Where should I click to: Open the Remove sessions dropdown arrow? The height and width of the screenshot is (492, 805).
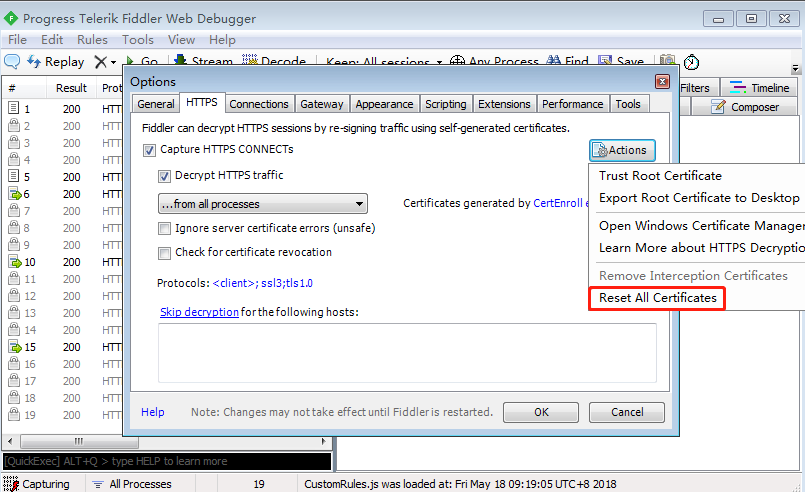[113, 63]
